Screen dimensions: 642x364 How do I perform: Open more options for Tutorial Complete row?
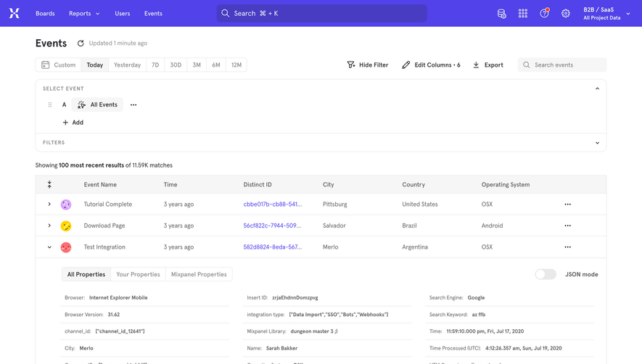tap(567, 204)
